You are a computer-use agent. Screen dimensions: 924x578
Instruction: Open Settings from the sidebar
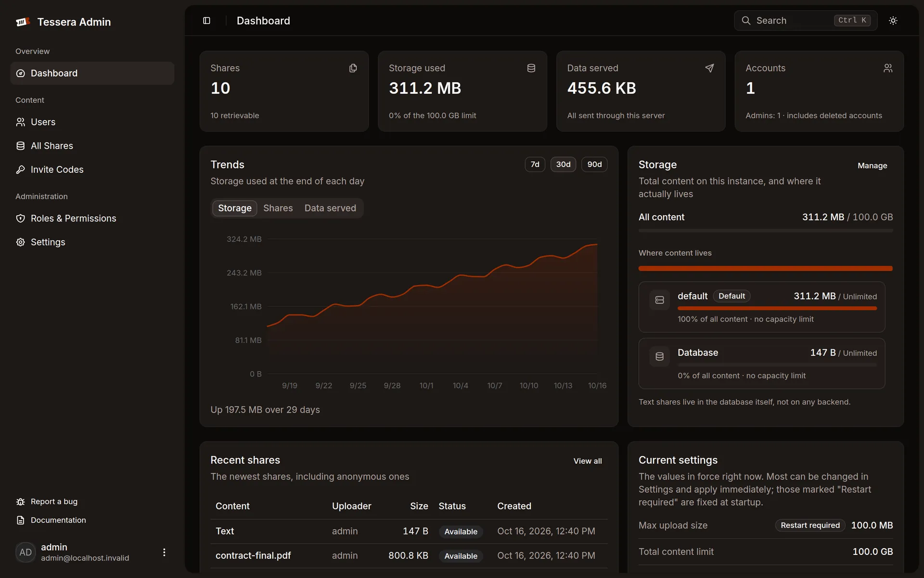92,242
